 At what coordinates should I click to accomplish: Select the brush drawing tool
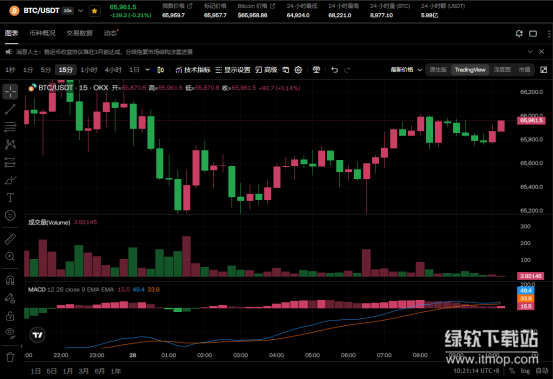[10, 180]
